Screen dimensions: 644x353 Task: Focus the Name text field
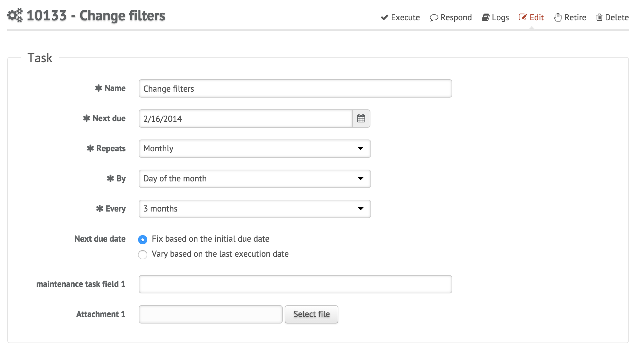295,88
